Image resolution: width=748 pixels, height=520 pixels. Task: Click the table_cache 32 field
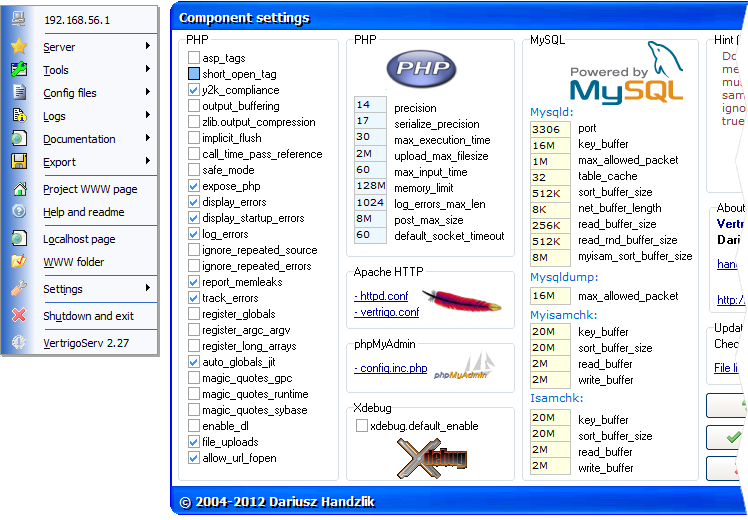(550, 177)
